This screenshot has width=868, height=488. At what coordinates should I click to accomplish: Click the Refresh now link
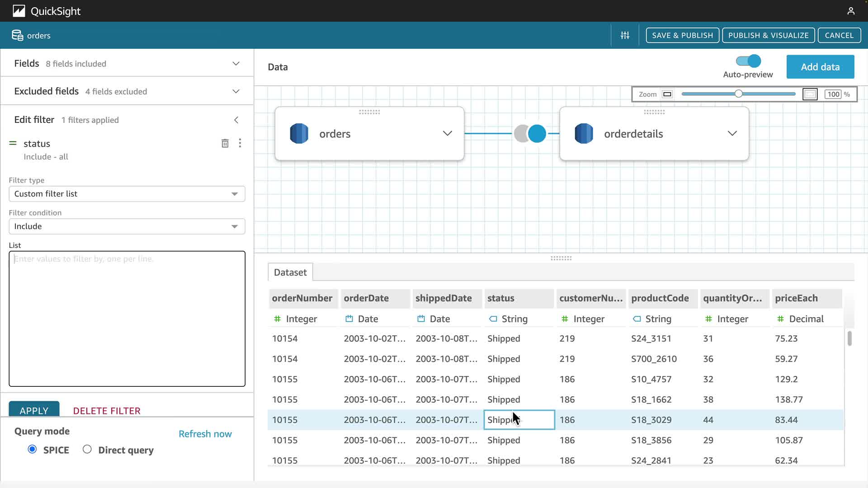click(x=205, y=434)
